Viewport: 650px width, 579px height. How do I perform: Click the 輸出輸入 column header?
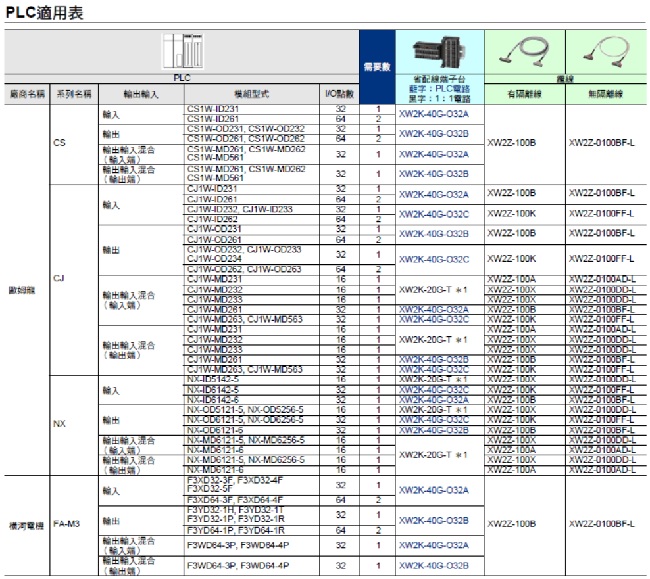point(141,94)
